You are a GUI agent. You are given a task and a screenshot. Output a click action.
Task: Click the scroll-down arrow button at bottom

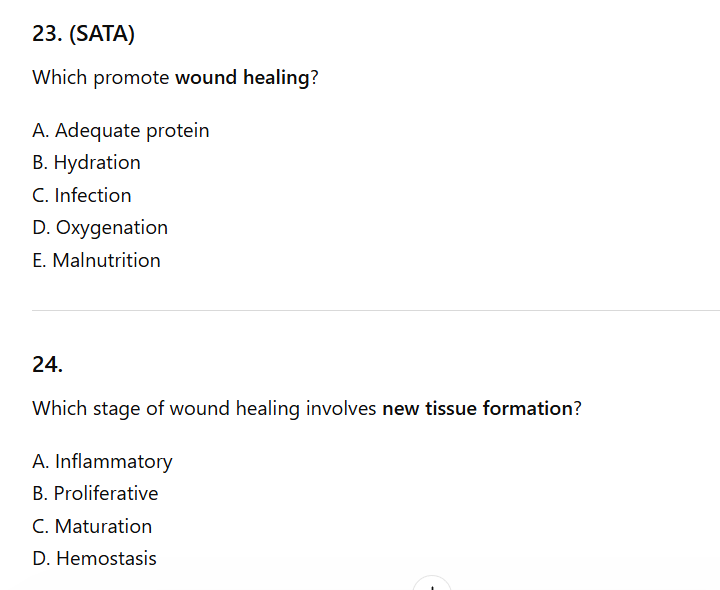click(x=432, y=585)
